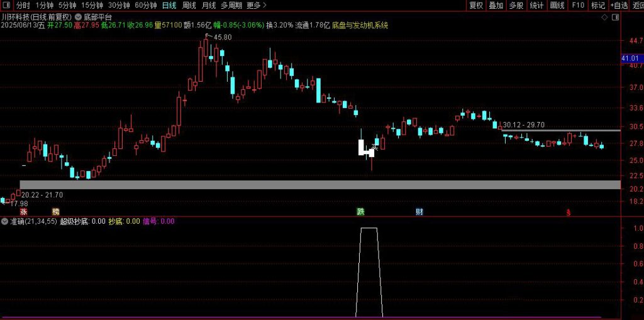Click the green 跌 event marker
The width and height of the screenshot is (644, 320).
360,212
